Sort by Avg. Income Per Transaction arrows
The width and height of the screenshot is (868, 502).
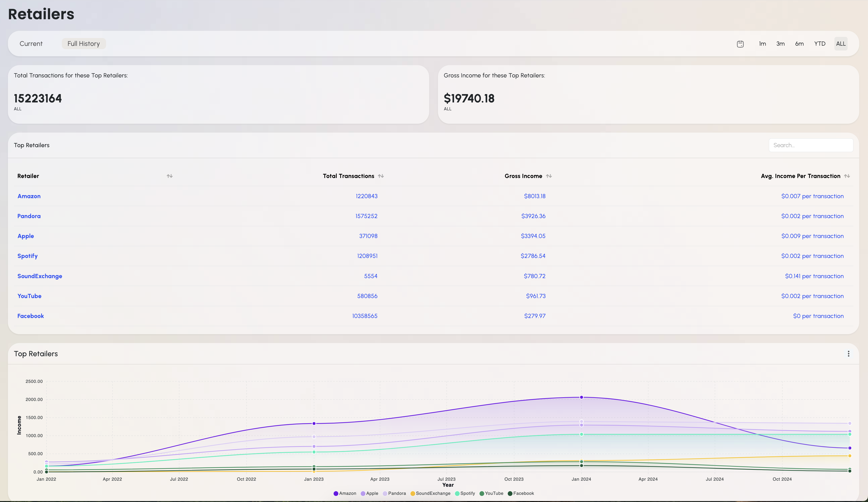[x=847, y=176]
